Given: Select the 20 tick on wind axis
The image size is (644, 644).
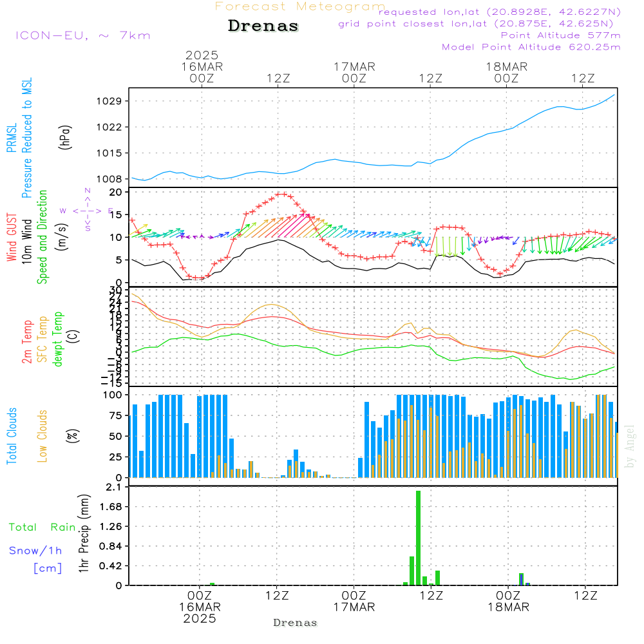Looking at the screenshot, I should (x=115, y=192).
